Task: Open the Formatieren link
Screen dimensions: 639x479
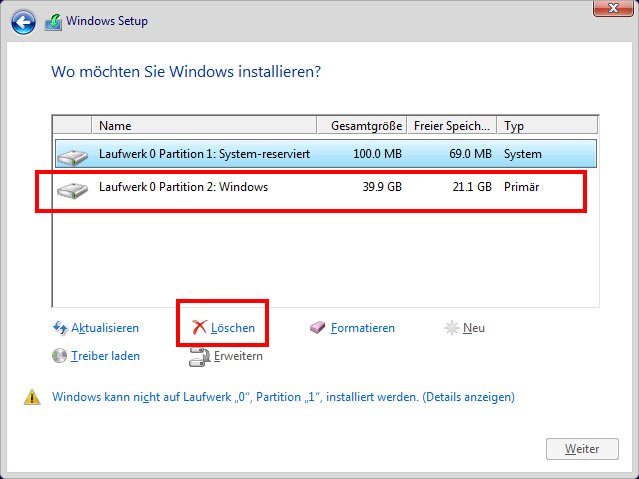Action: (363, 328)
